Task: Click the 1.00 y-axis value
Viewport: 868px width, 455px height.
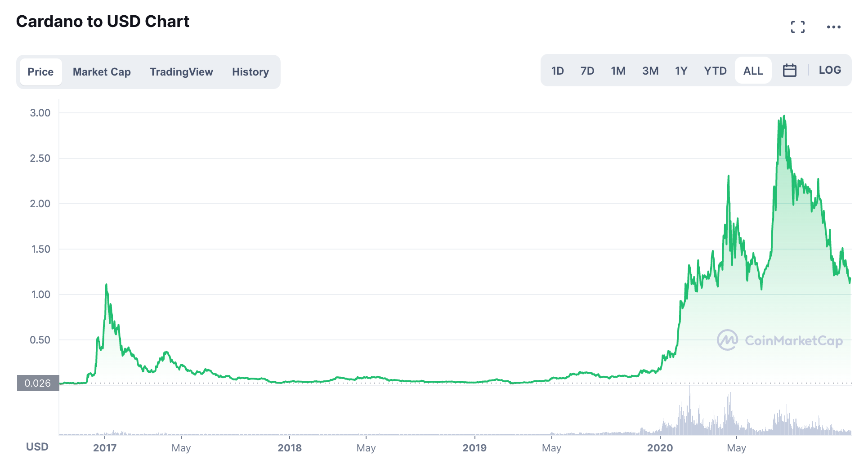Action: pyautogui.click(x=40, y=294)
